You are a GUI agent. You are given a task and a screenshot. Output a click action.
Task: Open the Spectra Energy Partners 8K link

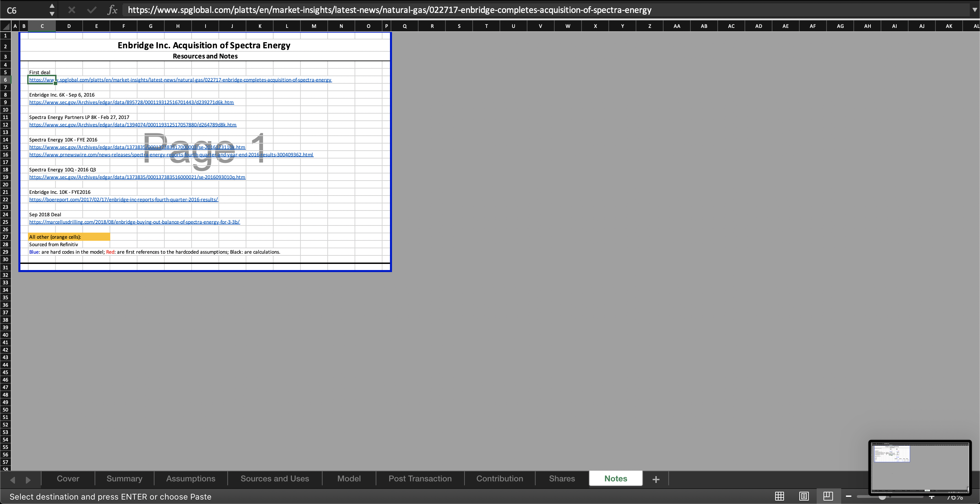pyautogui.click(x=133, y=125)
